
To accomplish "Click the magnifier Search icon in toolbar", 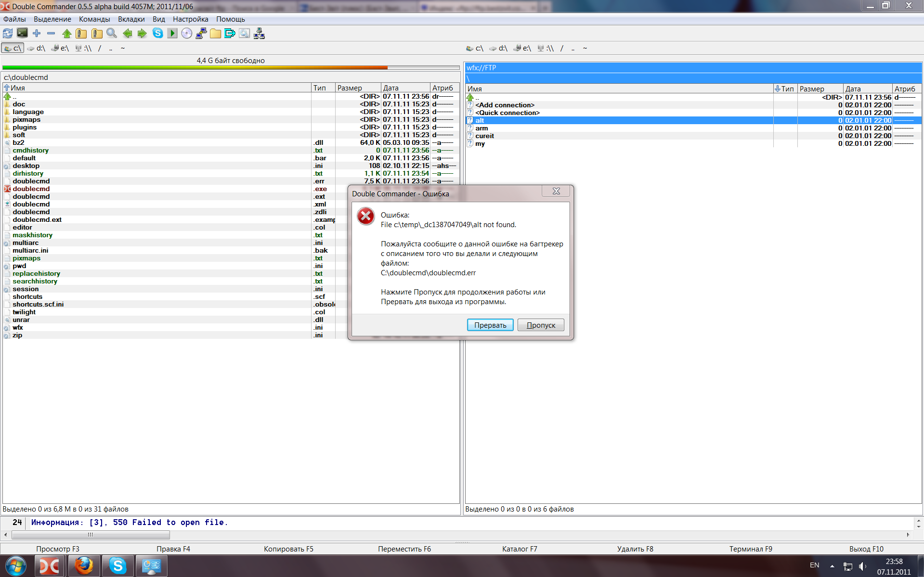I will point(112,33).
